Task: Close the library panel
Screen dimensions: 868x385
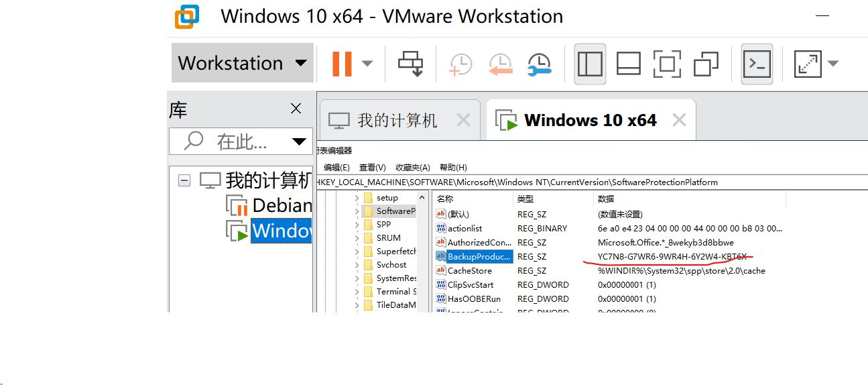Action: pyautogui.click(x=296, y=109)
